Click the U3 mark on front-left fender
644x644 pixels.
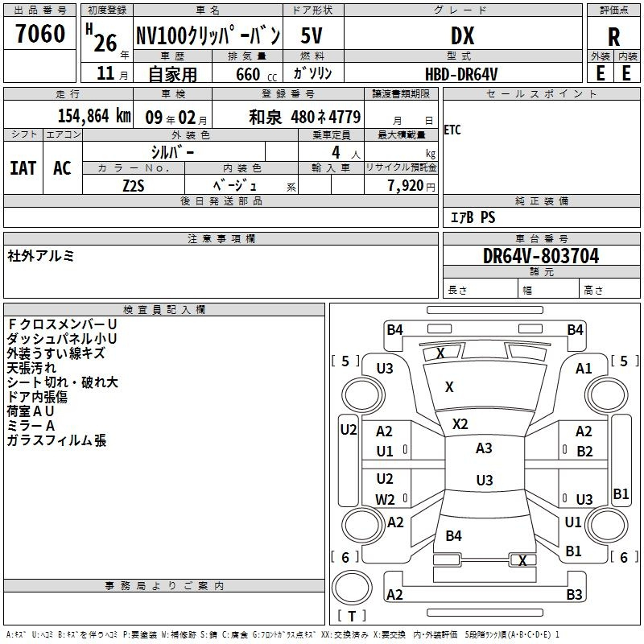pos(385,369)
